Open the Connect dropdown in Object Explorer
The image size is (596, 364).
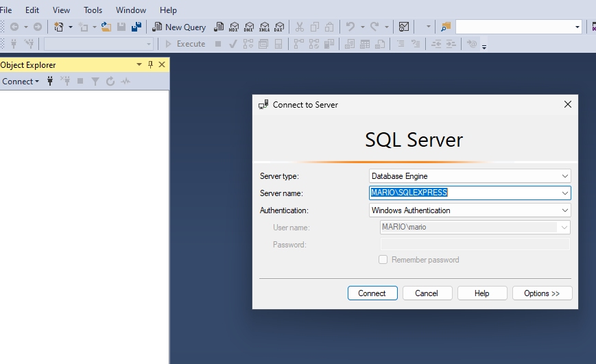21,82
